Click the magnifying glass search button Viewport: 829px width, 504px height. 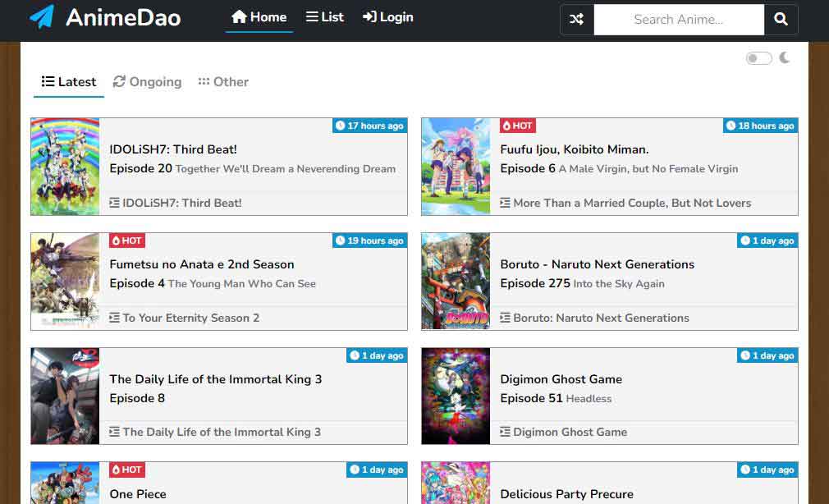pos(781,20)
